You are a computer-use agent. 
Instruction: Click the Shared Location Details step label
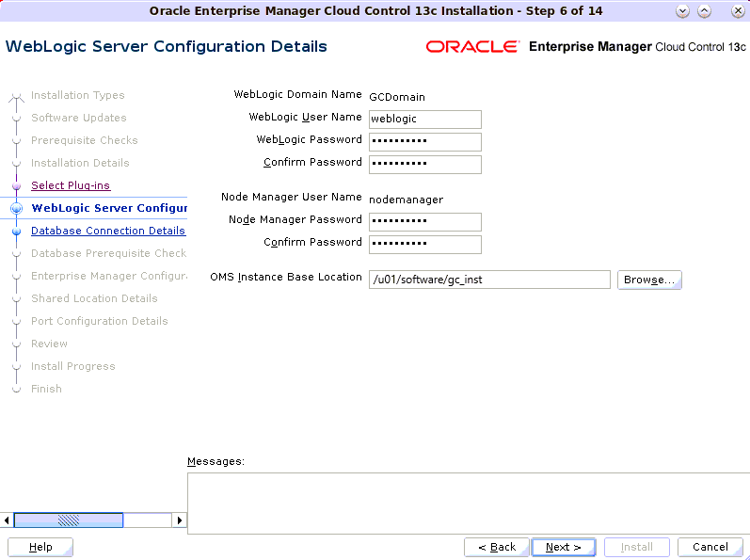(x=94, y=298)
